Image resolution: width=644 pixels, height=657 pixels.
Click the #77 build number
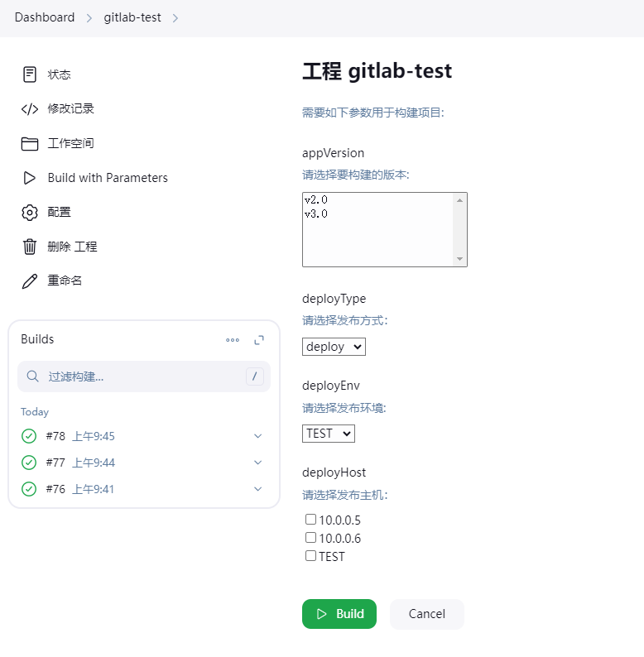pos(55,463)
